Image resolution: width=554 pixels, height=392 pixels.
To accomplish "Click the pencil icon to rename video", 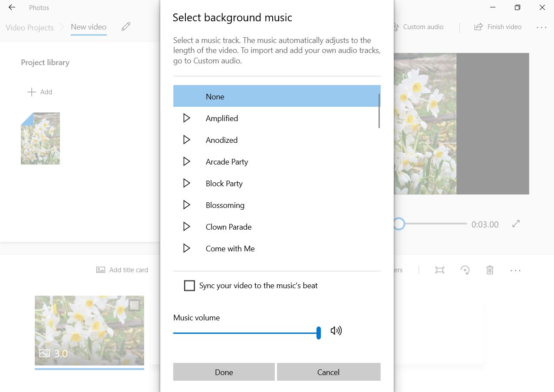I will coord(126,27).
